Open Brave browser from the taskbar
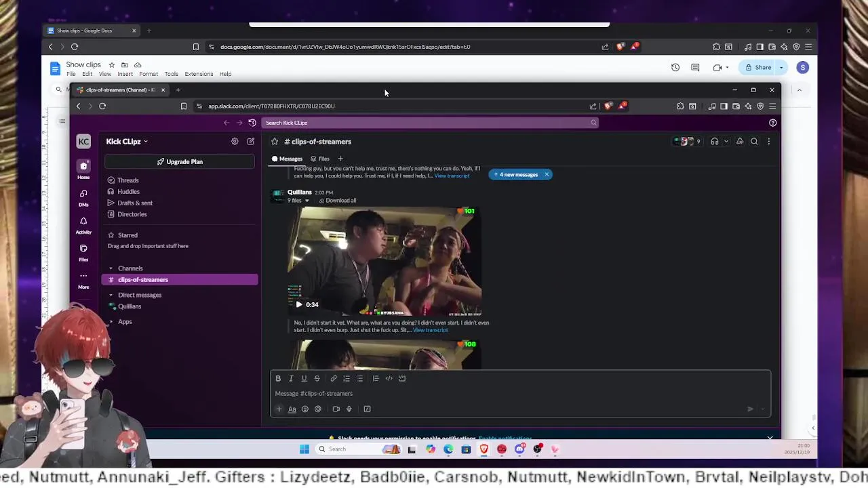Screen dimensions: 868x488 484,449
